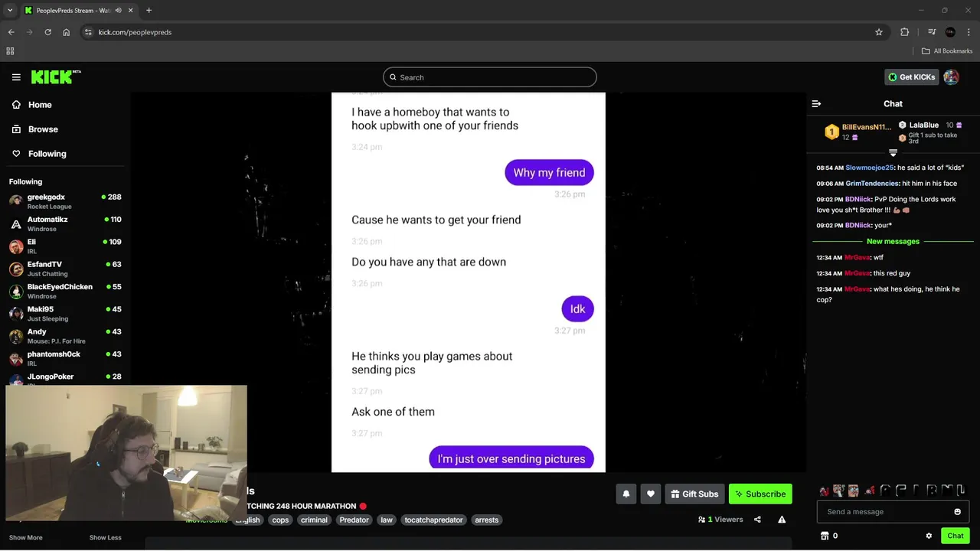Open Maki95 channel

tap(65, 313)
